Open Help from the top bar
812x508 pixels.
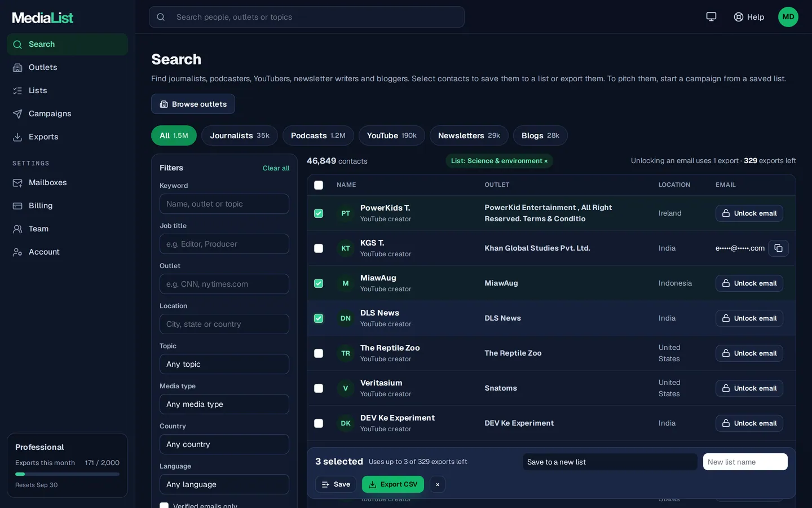pos(749,17)
